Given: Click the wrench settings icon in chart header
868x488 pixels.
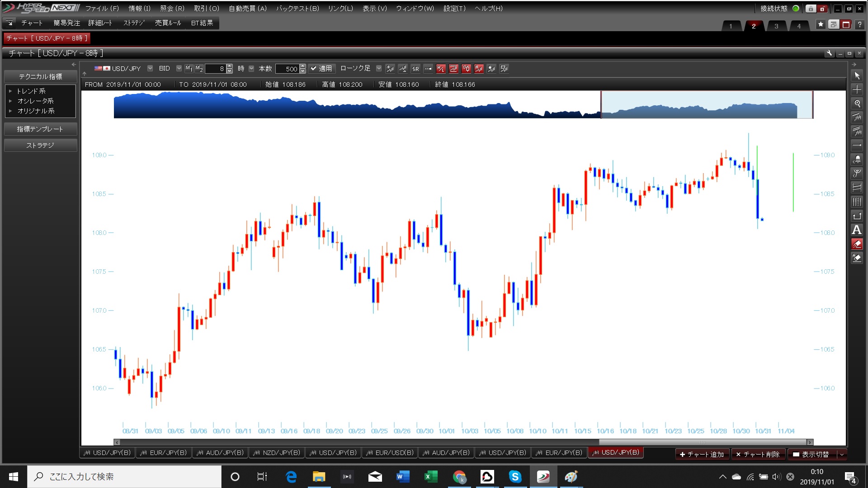Looking at the screenshot, I should 829,53.
